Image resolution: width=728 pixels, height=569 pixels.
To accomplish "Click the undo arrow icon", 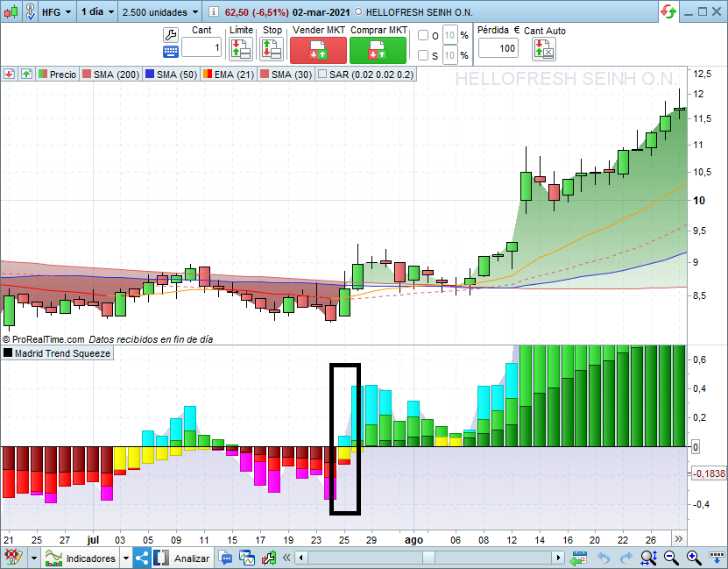I will [603, 558].
